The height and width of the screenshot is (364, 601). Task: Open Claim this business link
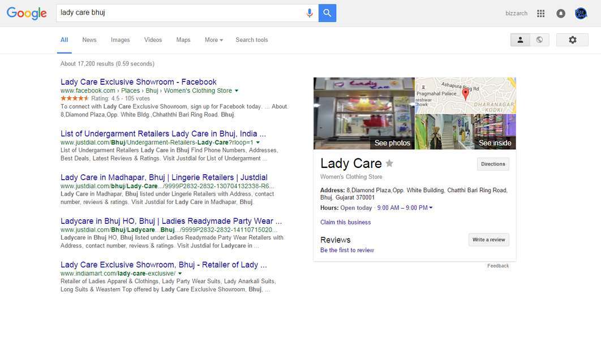click(345, 222)
